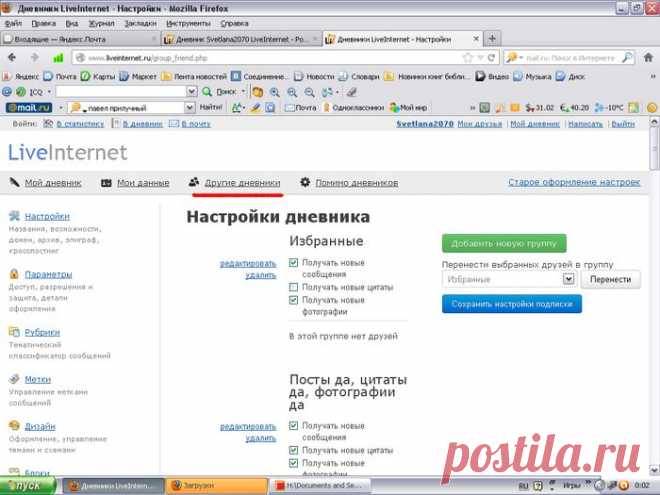This screenshot has height=495, width=660.
Task: Open the Закладки menu
Action: point(140,23)
